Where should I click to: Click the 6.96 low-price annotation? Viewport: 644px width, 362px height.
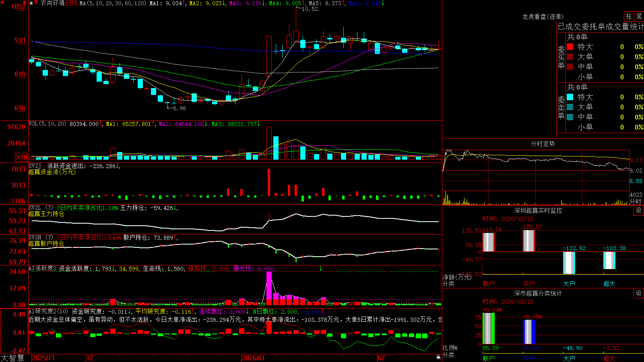click(x=180, y=108)
